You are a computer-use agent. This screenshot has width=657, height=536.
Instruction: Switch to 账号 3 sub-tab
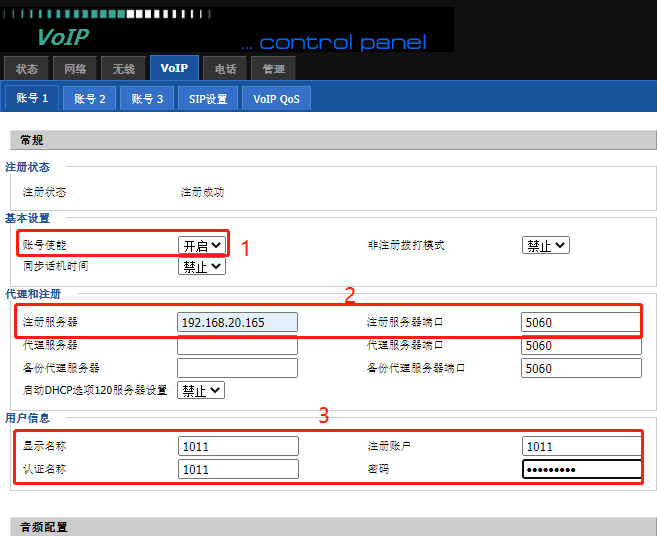tap(147, 98)
